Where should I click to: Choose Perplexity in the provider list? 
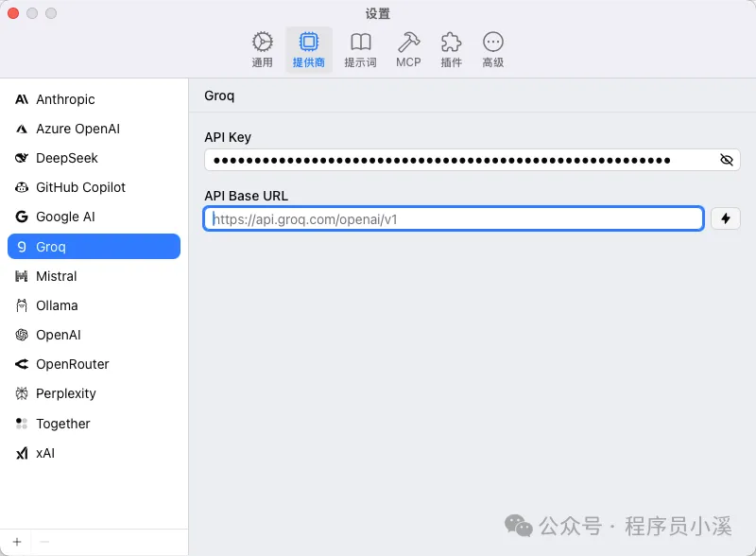pyautogui.click(x=94, y=393)
